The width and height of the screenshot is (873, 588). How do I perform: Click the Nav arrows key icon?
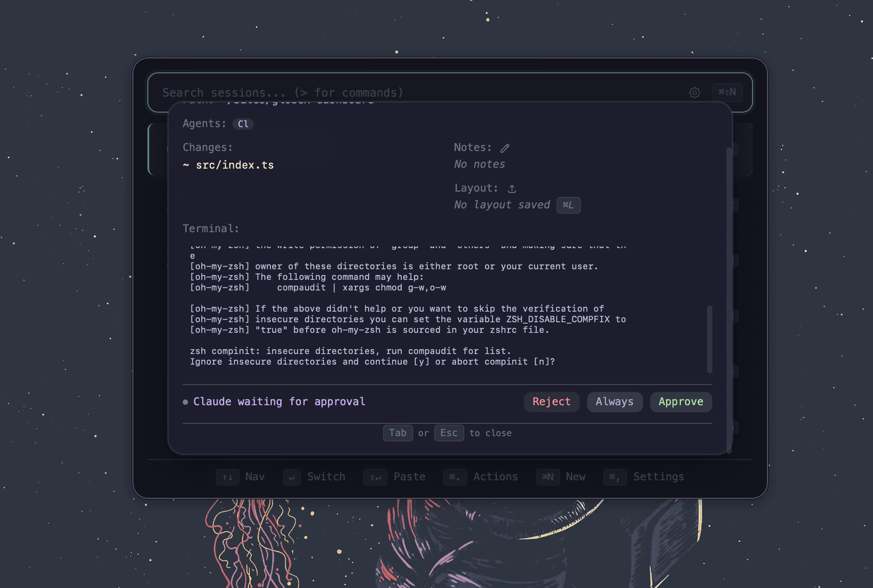tap(228, 477)
